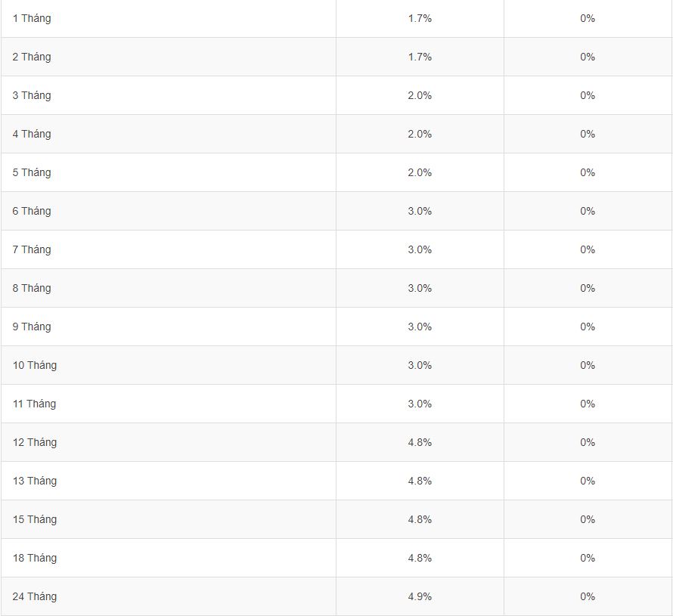Select the 1.7% rate for 2 Tháng
673x616 pixels.
click(420, 57)
